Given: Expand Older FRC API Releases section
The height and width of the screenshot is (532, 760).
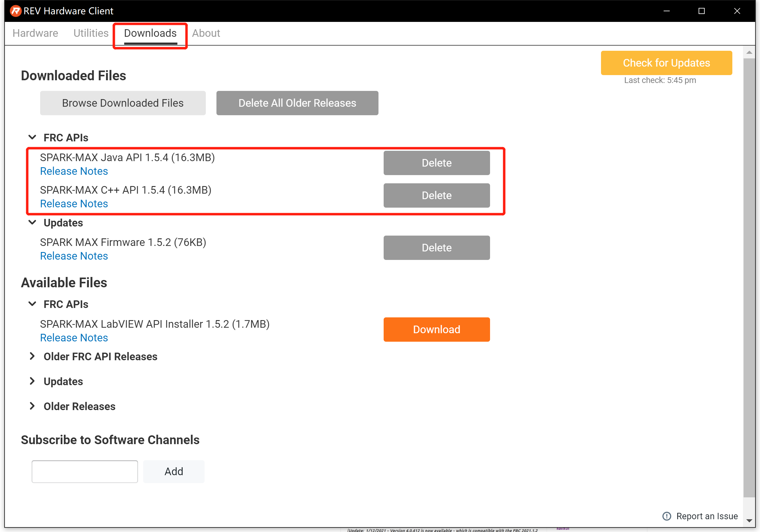Looking at the screenshot, I should tap(33, 356).
